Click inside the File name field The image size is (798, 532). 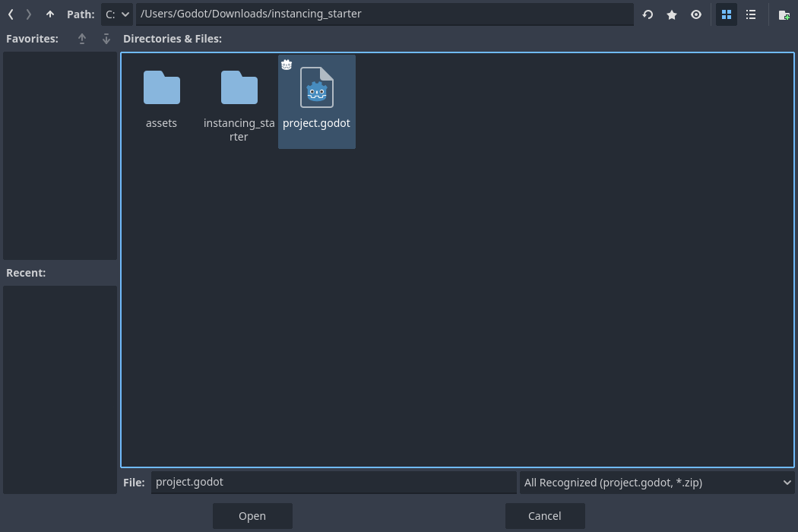pyautogui.click(x=334, y=482)
